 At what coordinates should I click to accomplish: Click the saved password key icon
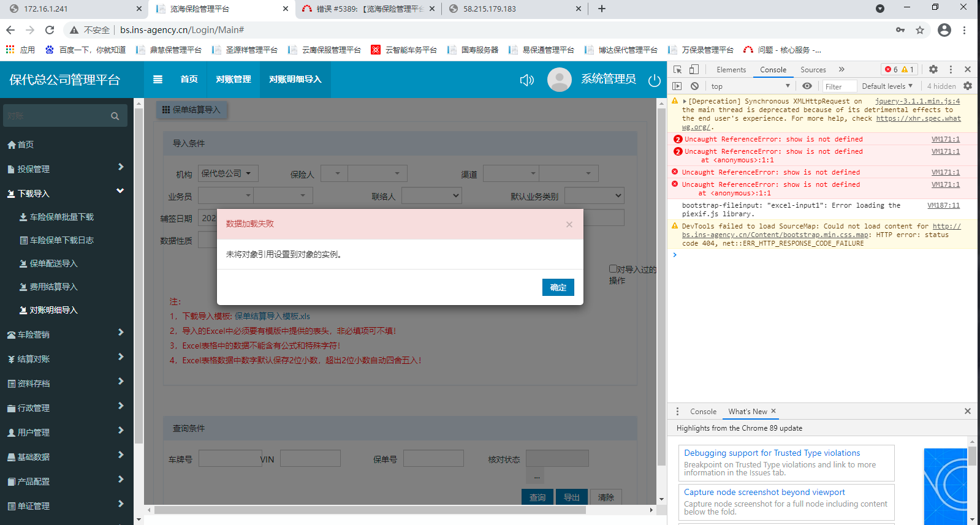[x=900, y=30]
